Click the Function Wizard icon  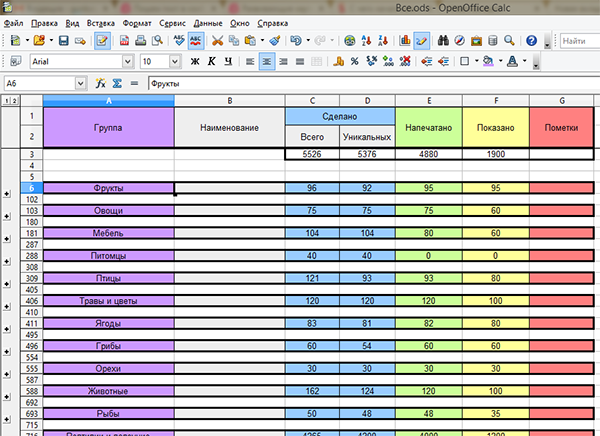click(x=101, y=84)
